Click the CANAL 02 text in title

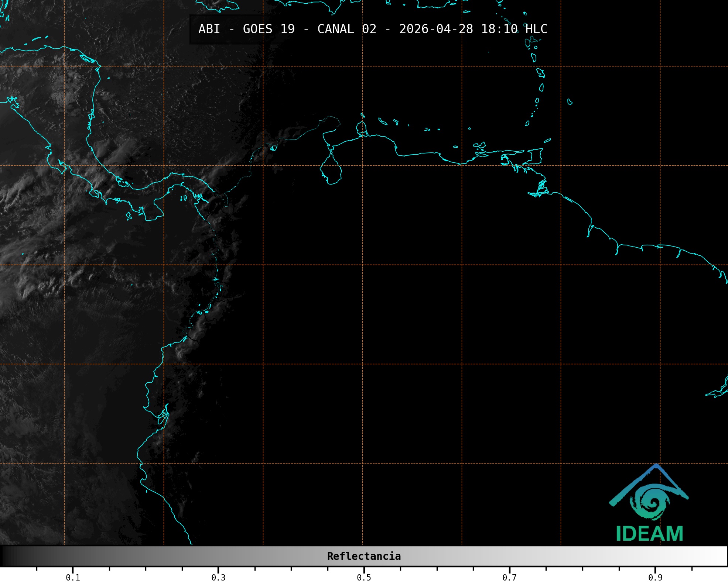347,29
